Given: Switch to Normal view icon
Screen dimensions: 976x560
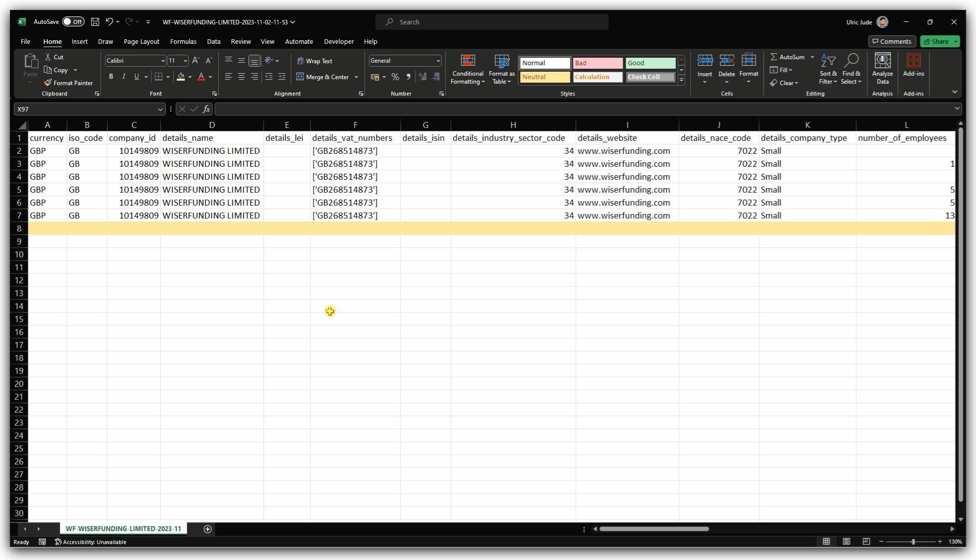Looking at the screenshot, I should click(827, 542).
